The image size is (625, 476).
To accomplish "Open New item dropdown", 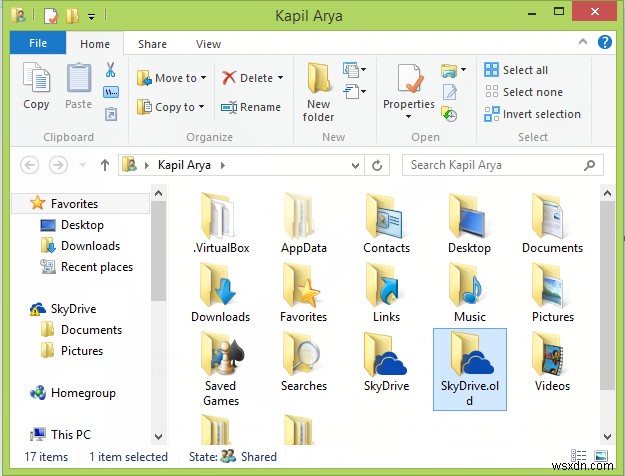I will click(354, 70).
